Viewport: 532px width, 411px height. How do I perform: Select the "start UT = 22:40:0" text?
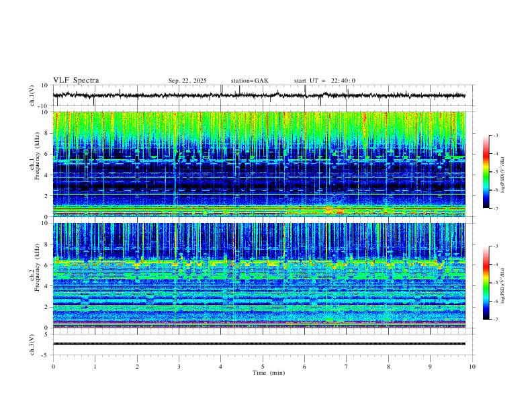(x=324, y=81)
